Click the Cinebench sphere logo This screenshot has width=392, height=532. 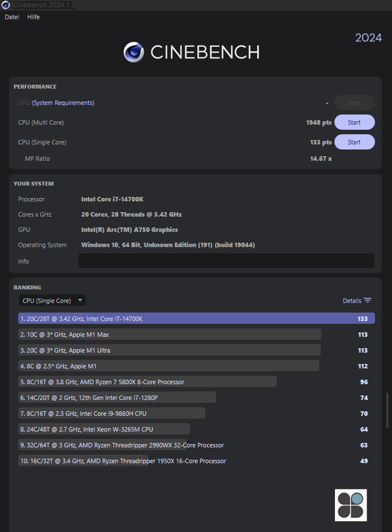click(x=134, y=53)
